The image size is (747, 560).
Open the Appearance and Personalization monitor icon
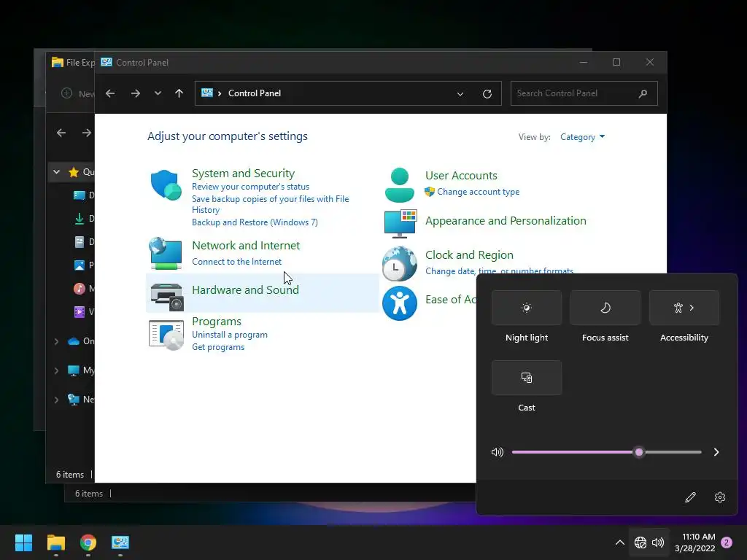[x=400, y=223]
